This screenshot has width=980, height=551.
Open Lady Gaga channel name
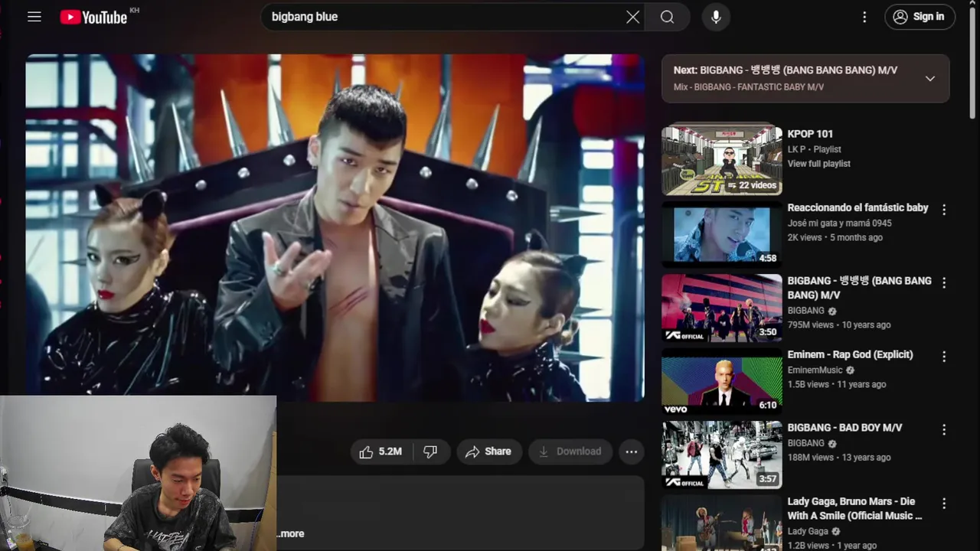pos(808,531)
